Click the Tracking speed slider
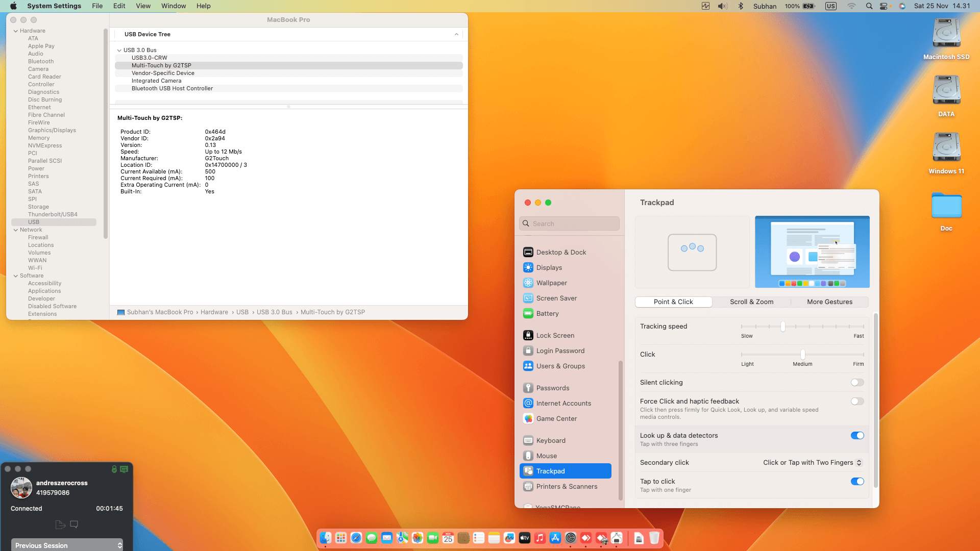Image resolution: width=980 pixels, height=551 pixels. pos(782,327)
